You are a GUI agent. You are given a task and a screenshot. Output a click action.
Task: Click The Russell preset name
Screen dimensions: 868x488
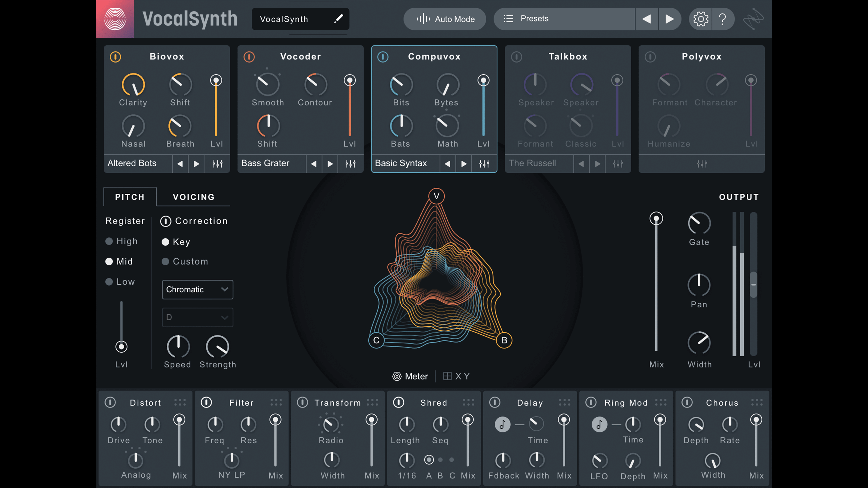click(x=532, y=163)
